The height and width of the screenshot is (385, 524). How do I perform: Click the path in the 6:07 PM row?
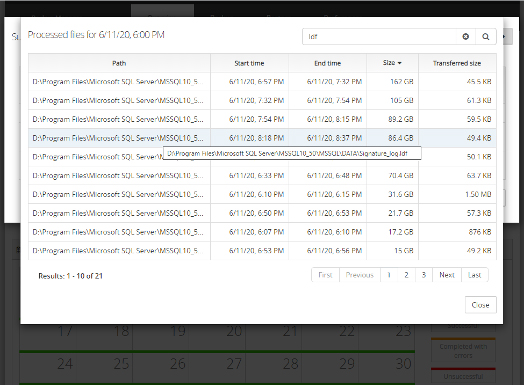click(x=118, y=232)
